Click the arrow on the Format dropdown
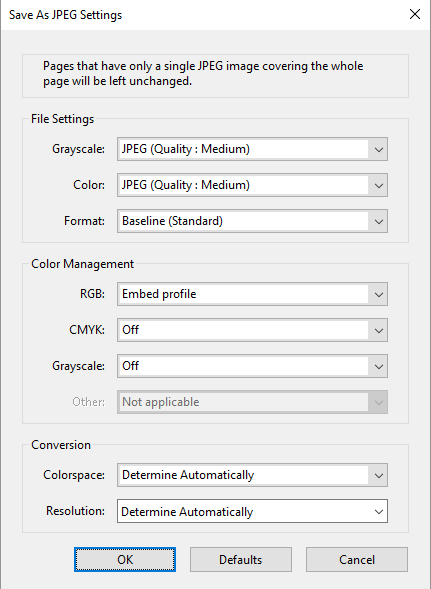The height and width of the screenshot is (589, 431). click(x=378, y=221)
